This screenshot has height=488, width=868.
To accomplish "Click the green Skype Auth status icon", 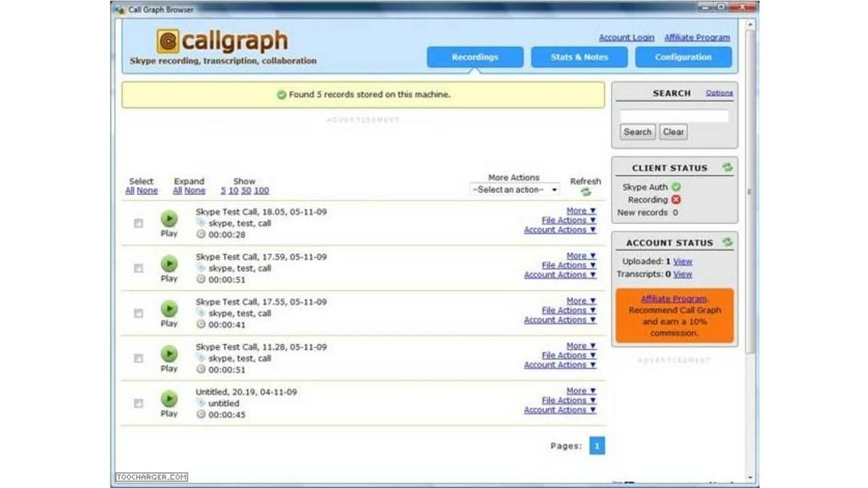I will [675, 187].
